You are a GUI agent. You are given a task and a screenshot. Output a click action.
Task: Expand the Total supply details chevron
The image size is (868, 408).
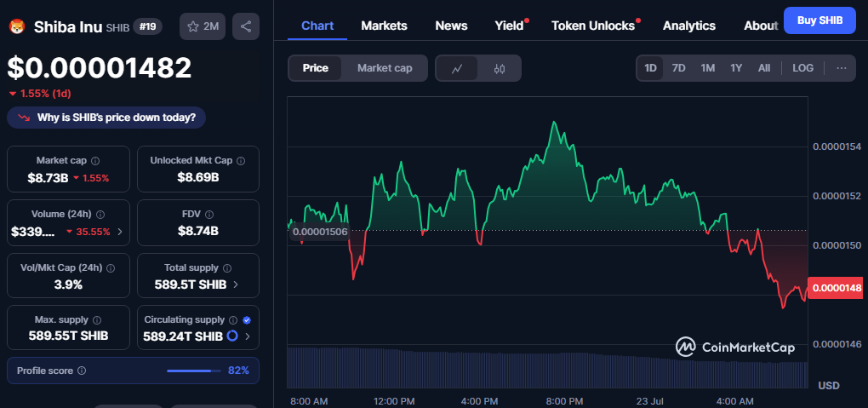tap(235, 285)
